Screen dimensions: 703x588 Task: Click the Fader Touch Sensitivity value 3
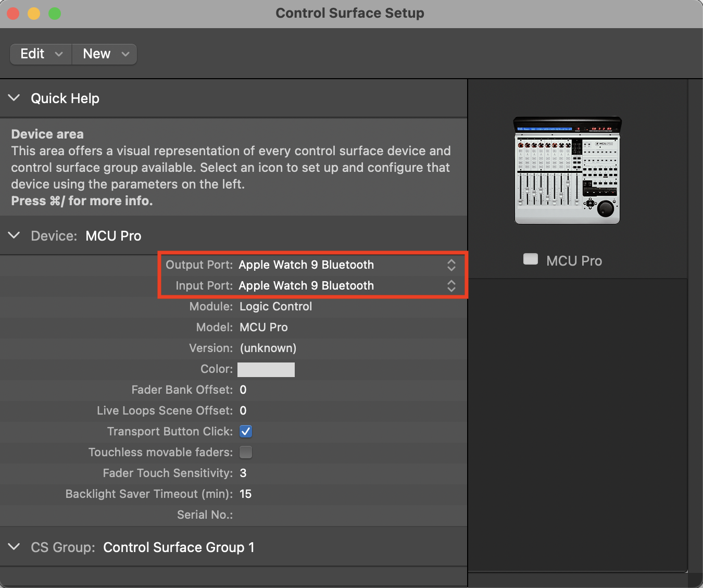pos(243,473)
